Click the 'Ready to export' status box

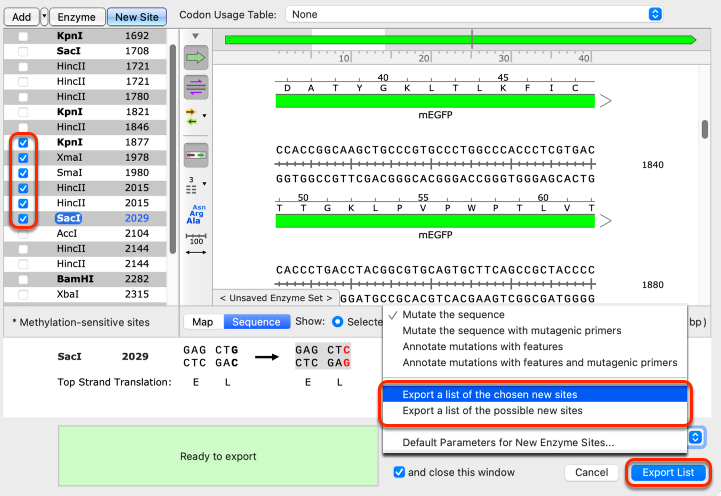click(218, 456)
